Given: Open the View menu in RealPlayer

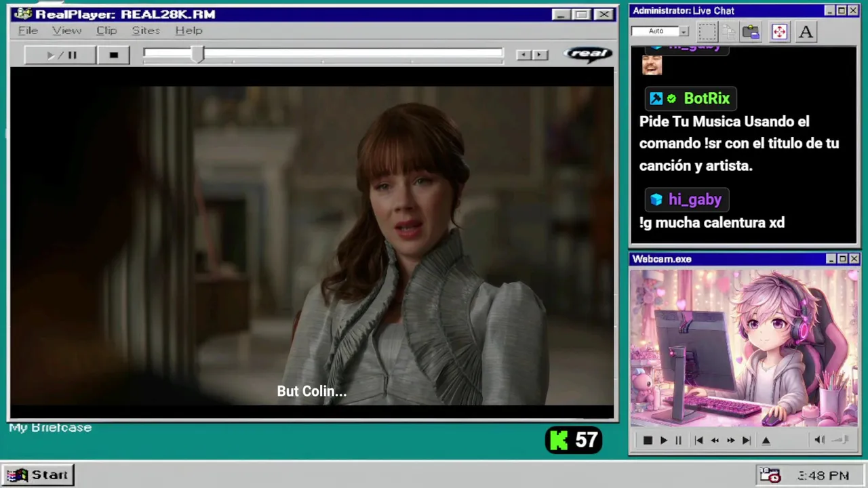Looking at the screenshot, I should pyautogui.click(x=66, y=30).
